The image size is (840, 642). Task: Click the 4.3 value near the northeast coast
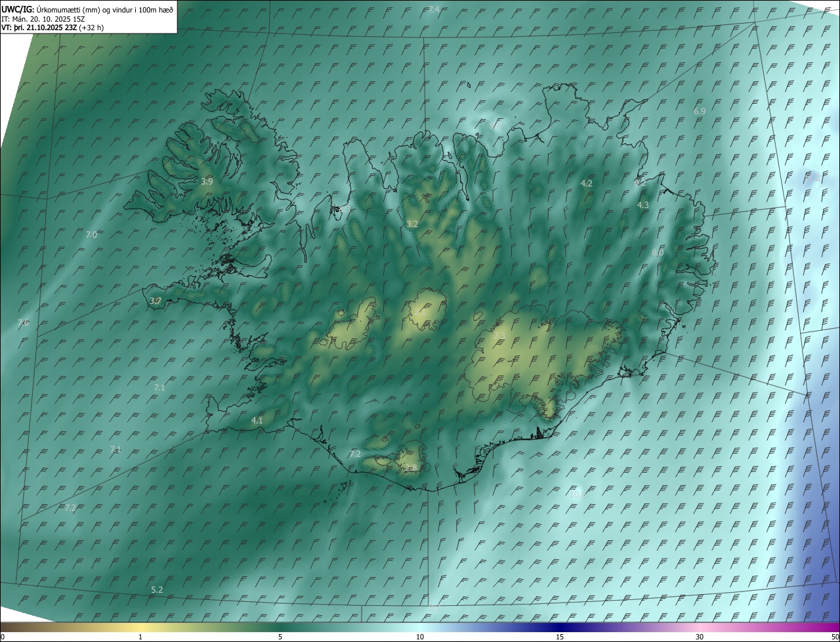click(x=643, y=205)
